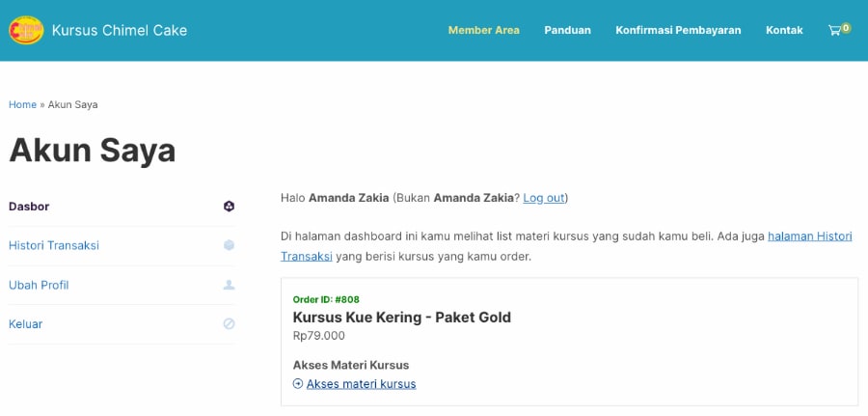The width and height of the screenshot is (868, 416).
Task: Go to Konfirmasi Pembayaran page
Action: [x=678, y=30]
